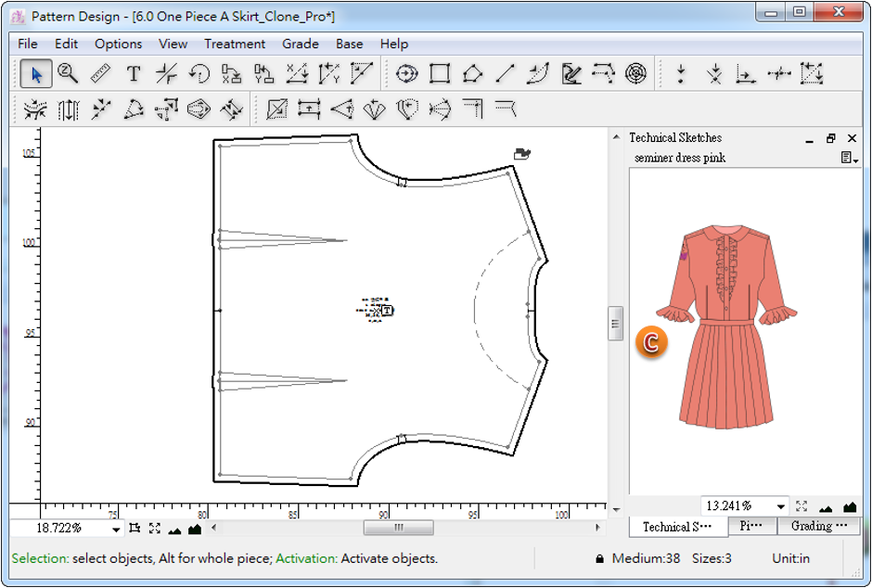Click the lock icon in status bar
Viewport: 872px width, 588px height.
[x=600, y=559]
